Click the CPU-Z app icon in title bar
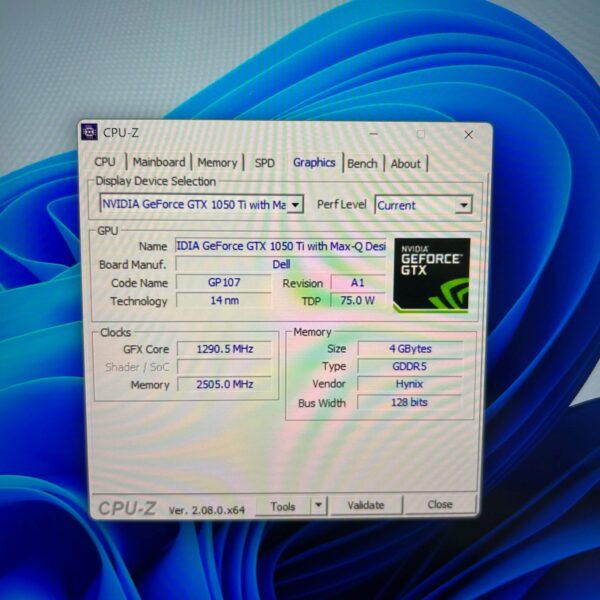This screenshot has height=600, width=600. [x=89, y=132]
